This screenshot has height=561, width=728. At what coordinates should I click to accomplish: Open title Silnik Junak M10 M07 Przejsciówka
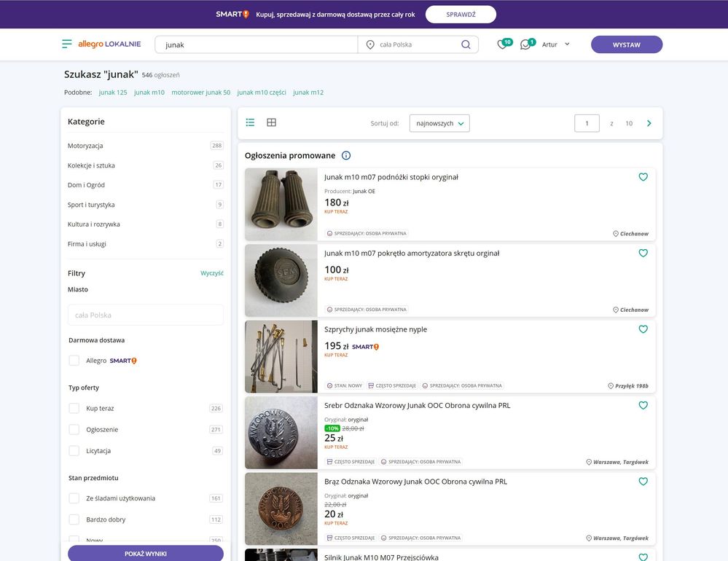click(381, 557)
